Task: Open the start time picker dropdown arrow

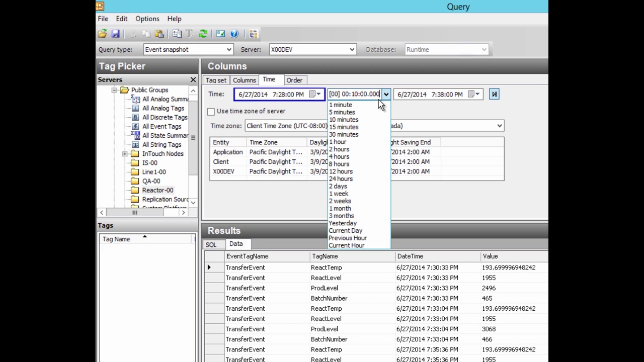Action: 319,94
